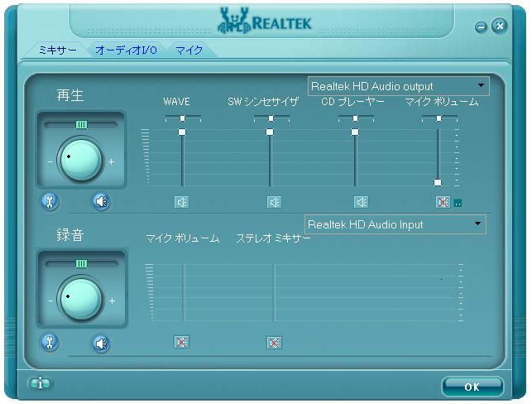This screenshot has height=404, width=532.
Task: Click the 再生 section label
Action: (70, 95)
